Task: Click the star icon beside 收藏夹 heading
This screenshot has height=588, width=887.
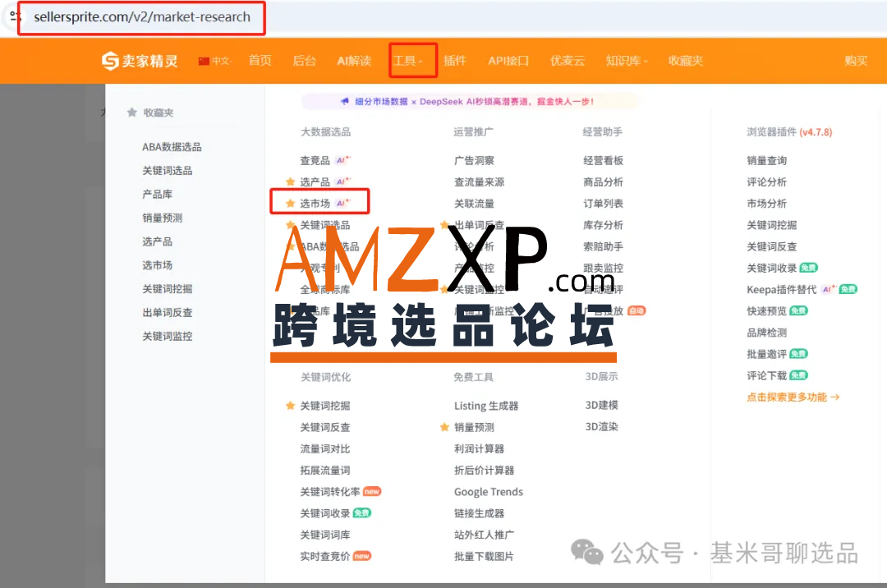Action: click(x=131, y=113)
